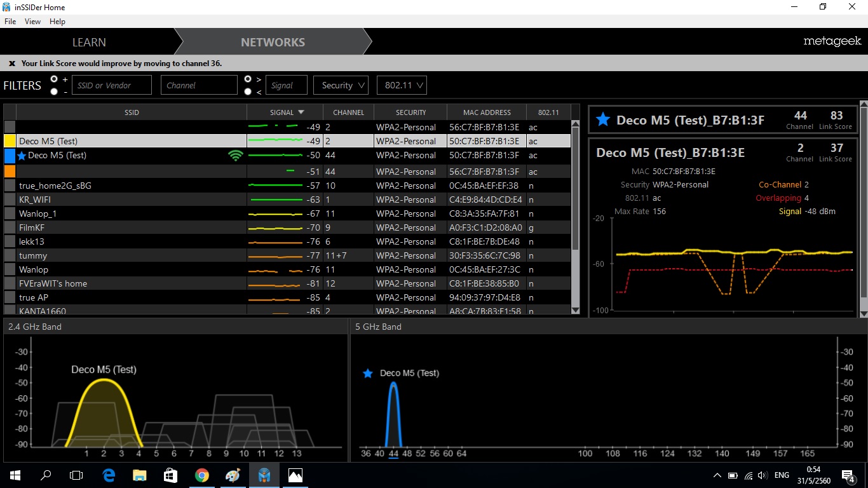
Task: Click the MAC address C4:E9:84:4D:CD:E4 cell
Action: tap(485, 200)
